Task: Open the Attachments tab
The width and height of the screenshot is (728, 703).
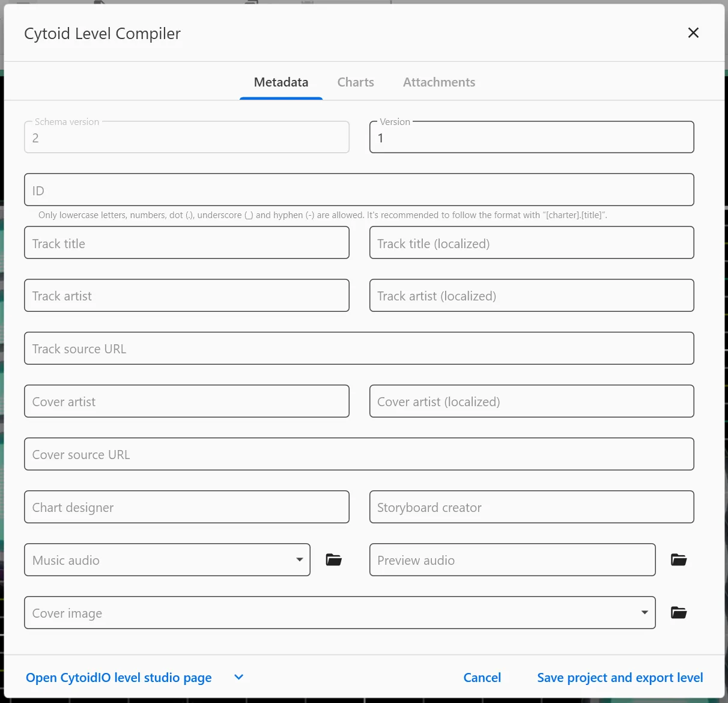Action: tap(438, 82)
